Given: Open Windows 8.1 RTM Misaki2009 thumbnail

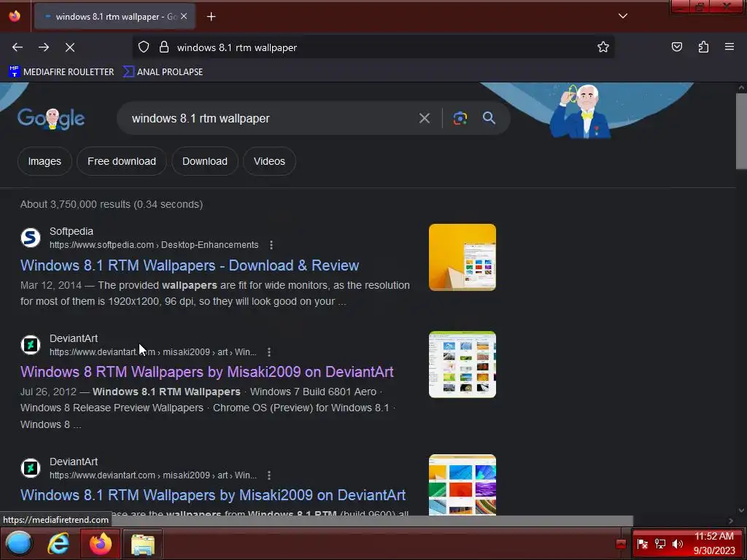Looking at the screenshot, I should pyautogui.click(x=462, y=485).
